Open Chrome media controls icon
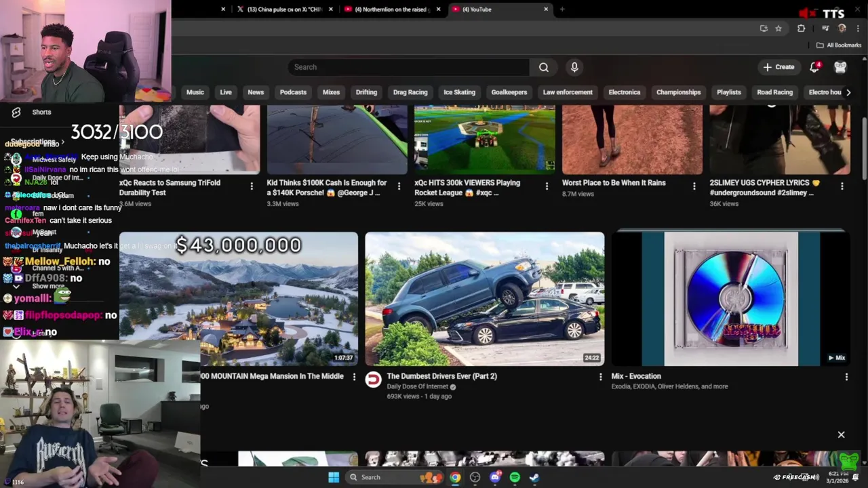This screenshot has width=868, height=488. coord(825,28)
